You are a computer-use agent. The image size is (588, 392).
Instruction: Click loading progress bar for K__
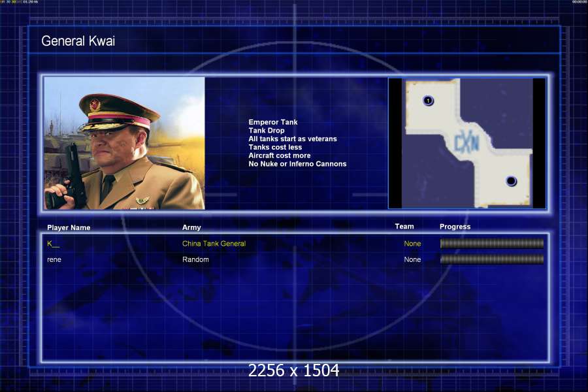click(x=491, y=244)
